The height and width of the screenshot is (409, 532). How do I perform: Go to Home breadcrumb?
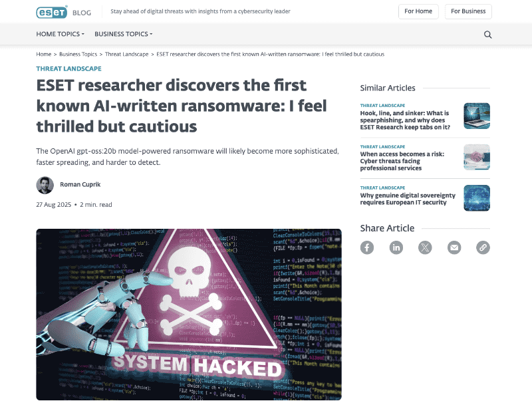(x=43, y=55)
